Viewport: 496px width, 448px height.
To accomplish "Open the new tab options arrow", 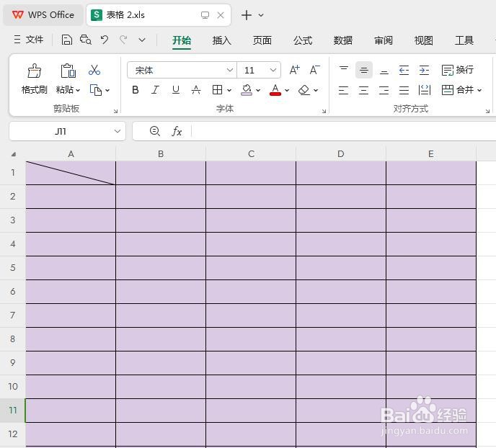I will tap(261, 15).
